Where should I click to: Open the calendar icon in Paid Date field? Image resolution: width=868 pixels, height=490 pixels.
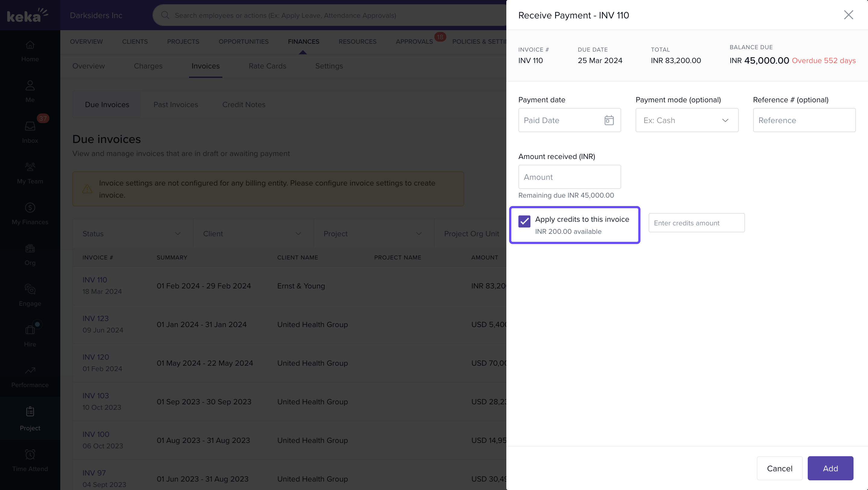pos(609,120)
